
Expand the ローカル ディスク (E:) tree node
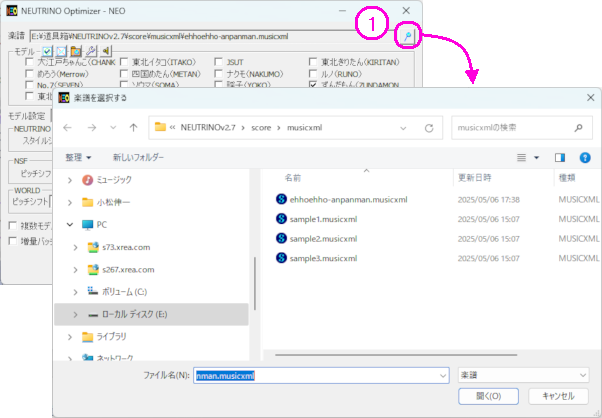(76, 314)
